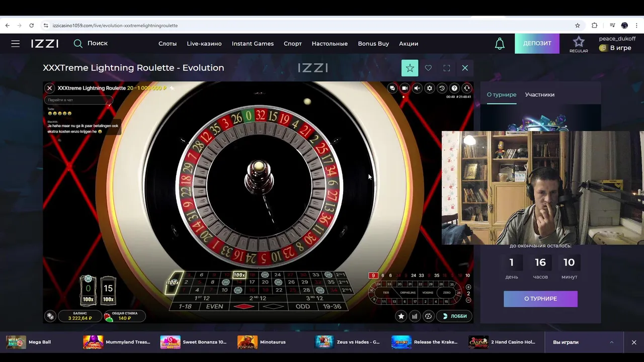Screen dimensions: 644x362
Task: Select ORPHELINS racetrack bet
Action: pos(408,293)
